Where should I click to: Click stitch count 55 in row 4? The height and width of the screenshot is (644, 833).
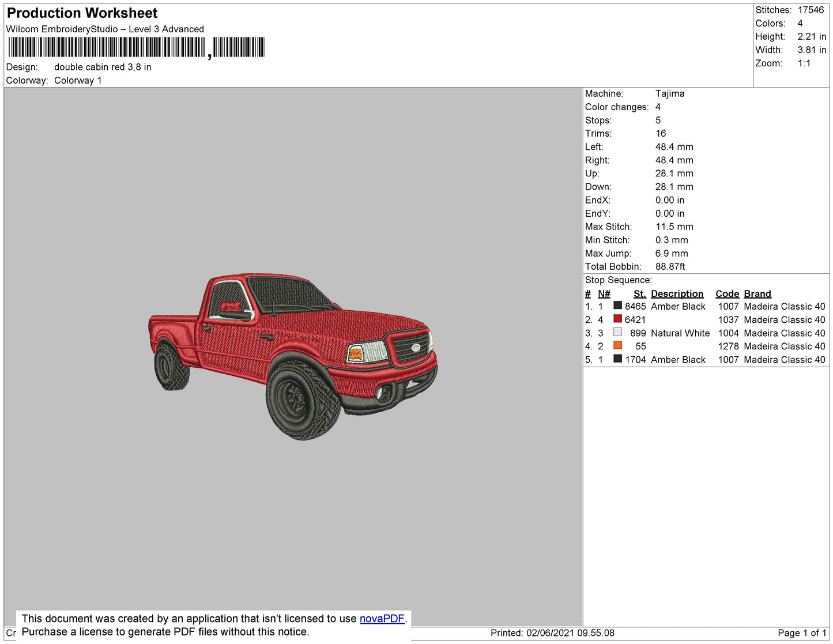point(641,346)
